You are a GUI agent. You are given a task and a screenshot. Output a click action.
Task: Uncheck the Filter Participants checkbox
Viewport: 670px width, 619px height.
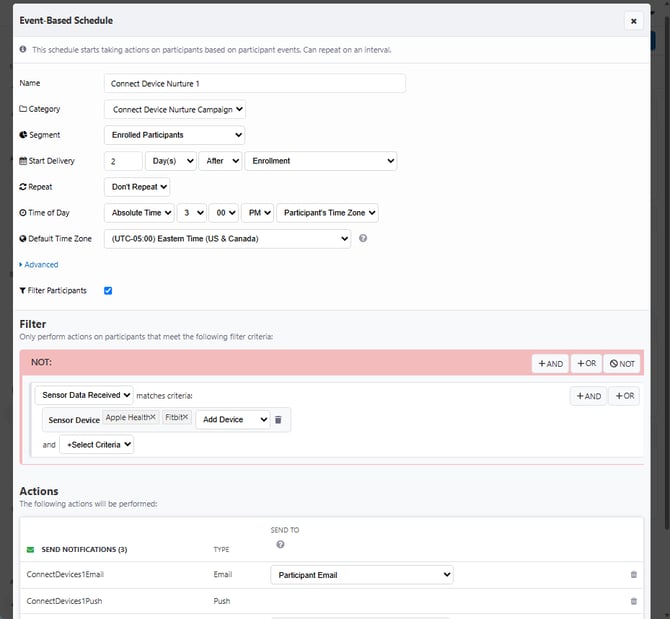click(108, 291)
